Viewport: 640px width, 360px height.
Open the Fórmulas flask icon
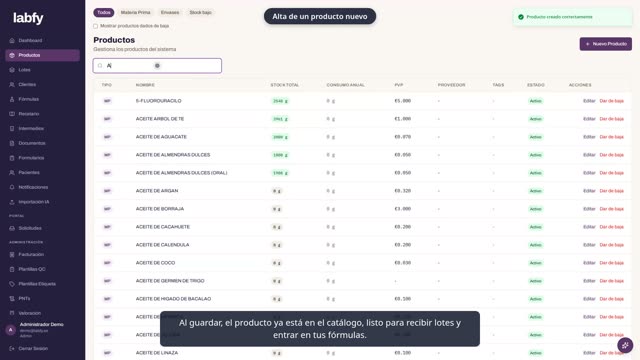(x=12, y=99)
